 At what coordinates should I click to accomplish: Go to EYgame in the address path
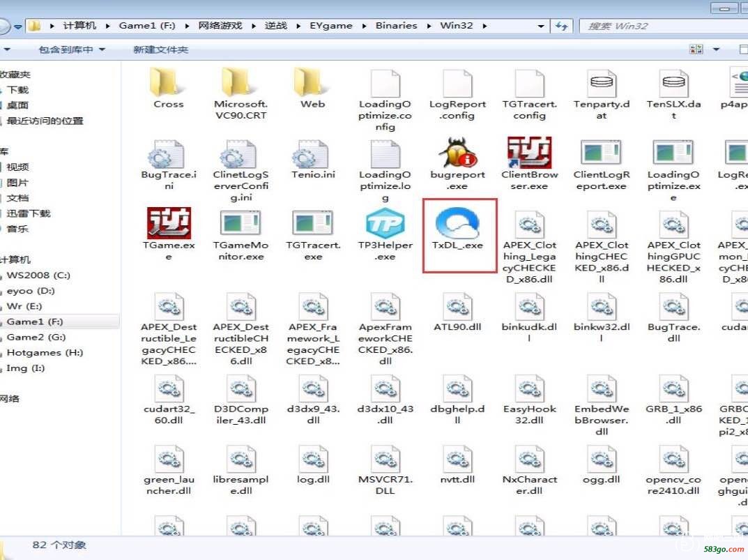tap(331, 26)
